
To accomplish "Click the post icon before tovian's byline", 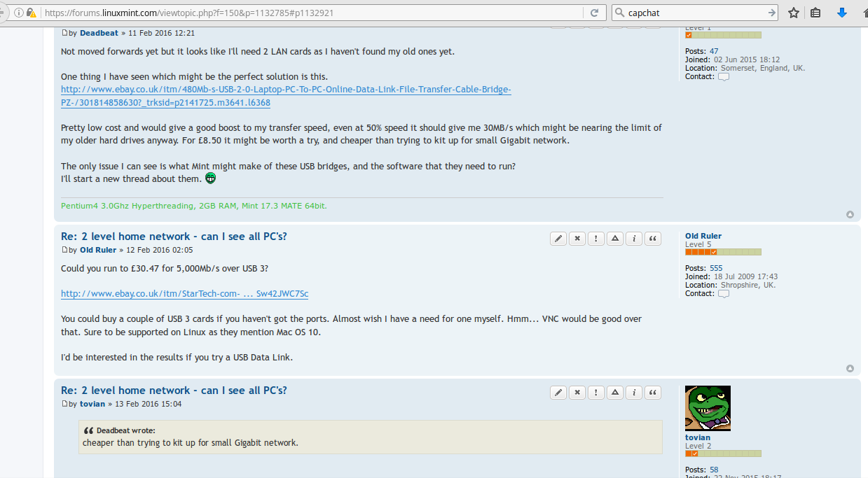I will pyautogui.click(x=64, y=404).
